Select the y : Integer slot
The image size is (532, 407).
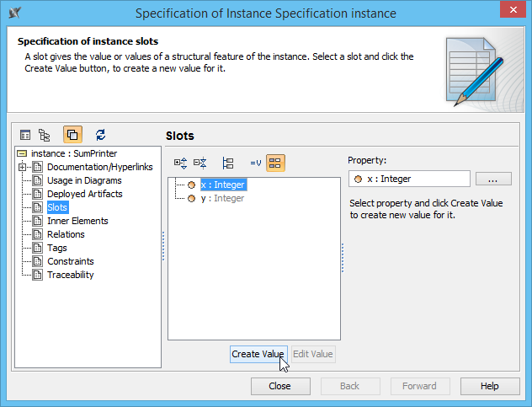222,199
